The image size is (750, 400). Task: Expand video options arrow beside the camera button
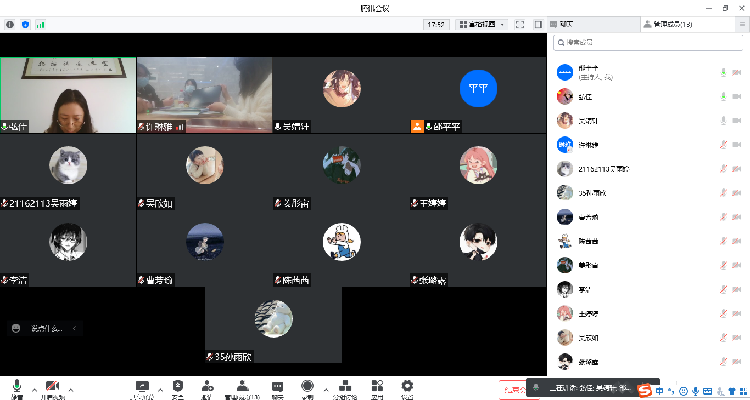tap(72, 387)
